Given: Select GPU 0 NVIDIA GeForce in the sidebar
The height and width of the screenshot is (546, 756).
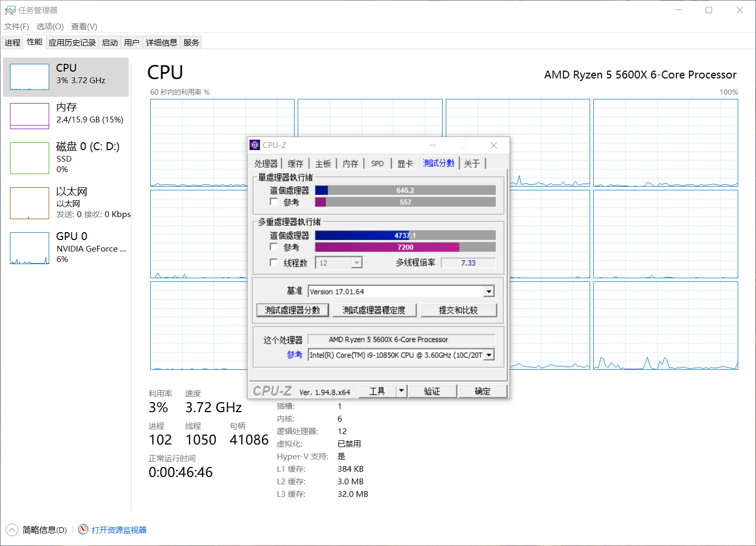Looking at the screenshot, I should (x=66, y=247).
